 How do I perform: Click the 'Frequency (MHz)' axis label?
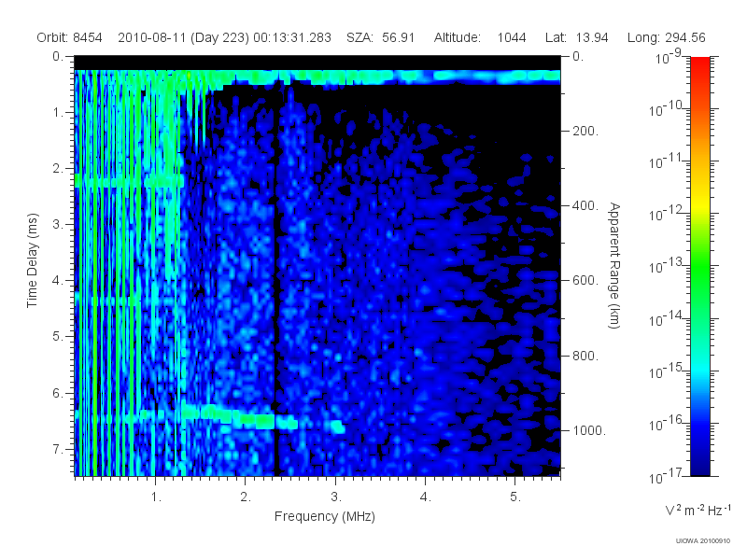tap(325, 517)
